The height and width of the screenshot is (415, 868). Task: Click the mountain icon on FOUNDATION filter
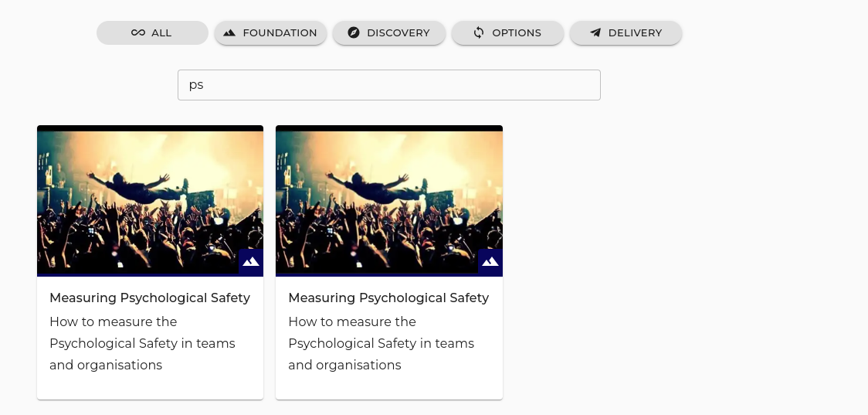click(x=229, y=32)
